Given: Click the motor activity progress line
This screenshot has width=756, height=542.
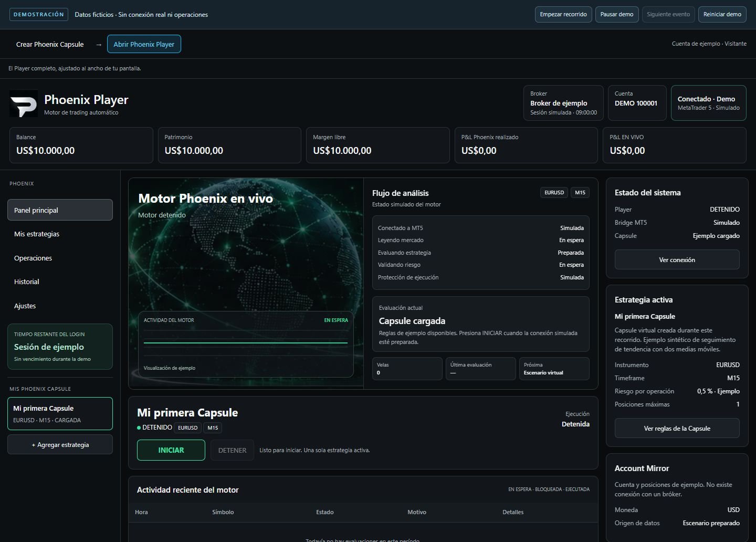Looking at the screenshot, I should point(246,343).
